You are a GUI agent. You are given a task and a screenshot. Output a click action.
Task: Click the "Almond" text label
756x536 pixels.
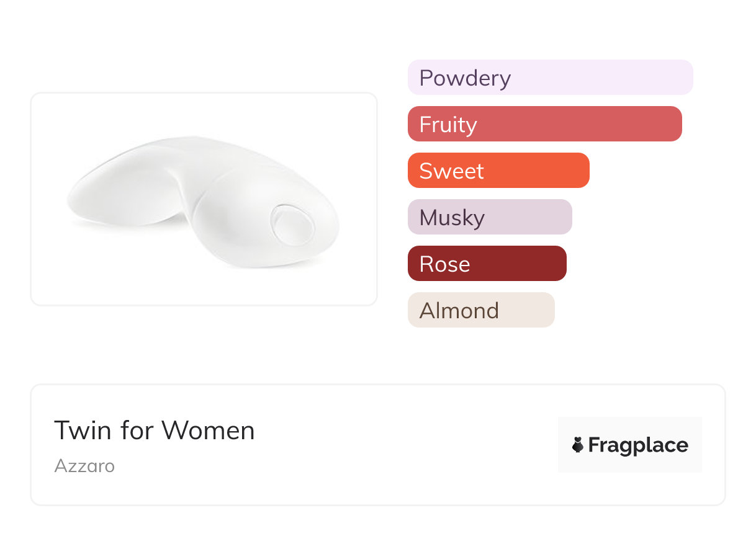(459, 311)
